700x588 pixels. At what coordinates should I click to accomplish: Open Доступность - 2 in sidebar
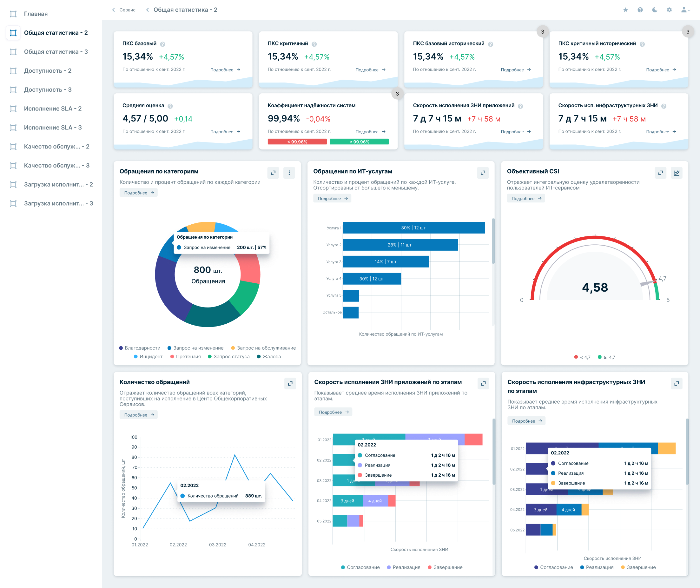click(x=48, y=71)
